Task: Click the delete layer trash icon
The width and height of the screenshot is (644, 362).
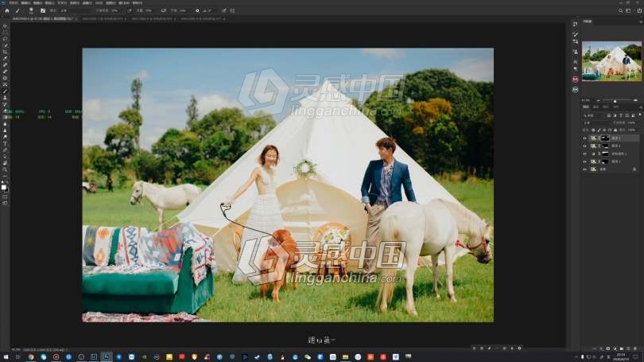Action: tap(635, 348)
